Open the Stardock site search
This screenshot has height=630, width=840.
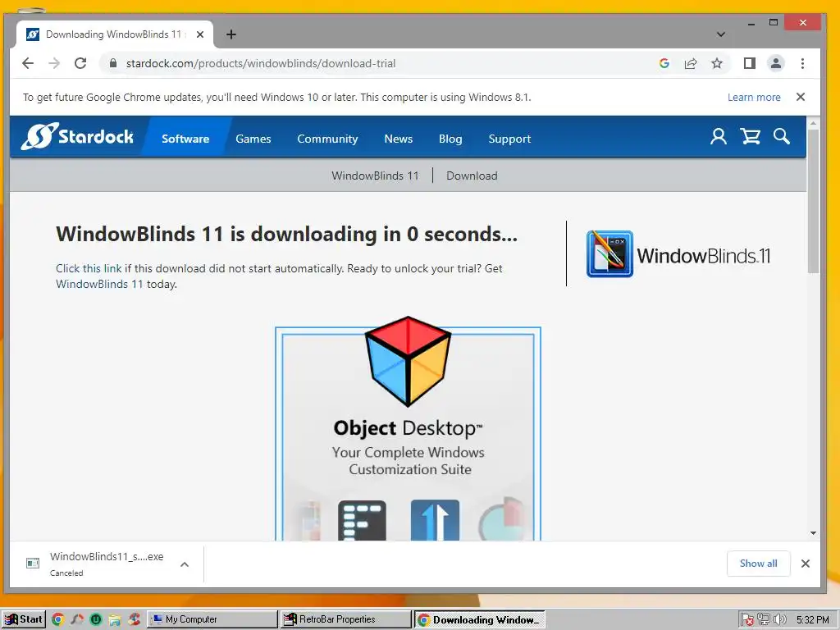pyautogui.click(x=782, y=137)
